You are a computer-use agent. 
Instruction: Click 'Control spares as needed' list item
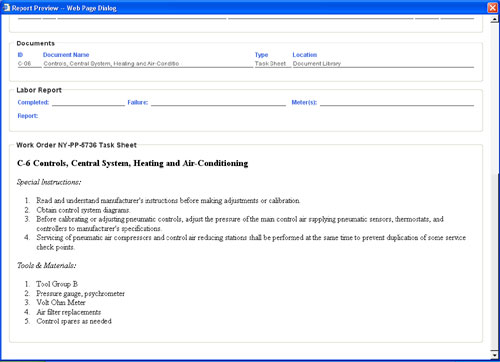(x=74, y=321)
